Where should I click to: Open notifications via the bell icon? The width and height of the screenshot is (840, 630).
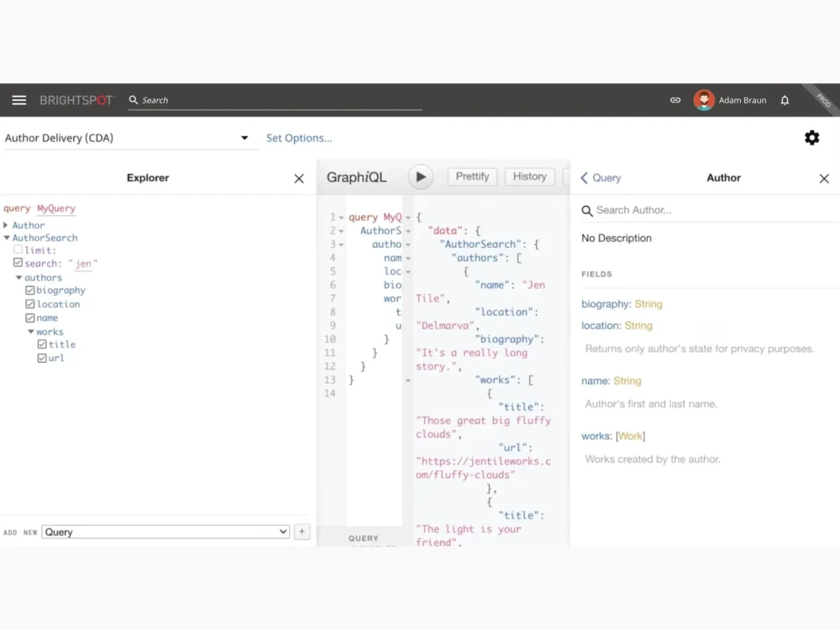(x=785, y=99)
